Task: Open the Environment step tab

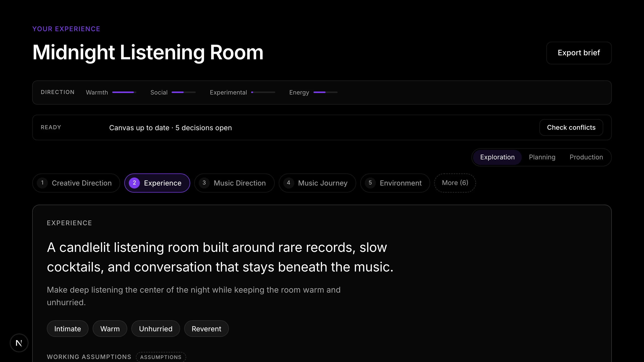Action: 395,183
